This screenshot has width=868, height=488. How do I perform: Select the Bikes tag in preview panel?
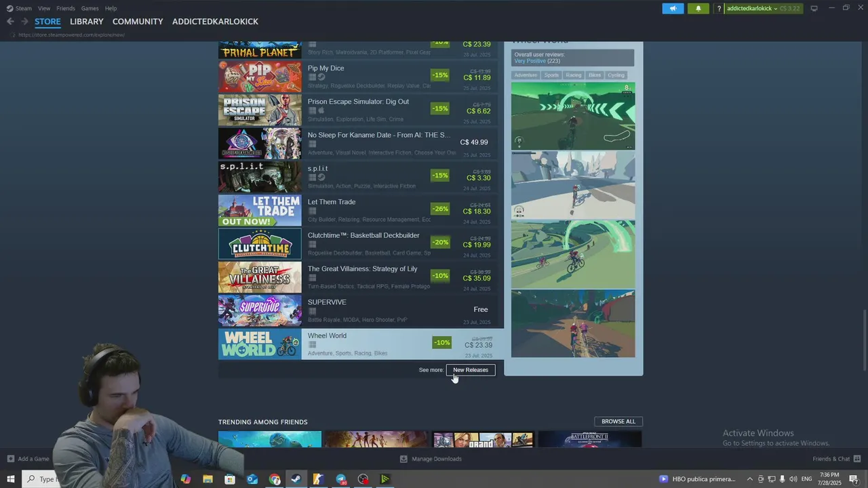click(x=595, y=75)
